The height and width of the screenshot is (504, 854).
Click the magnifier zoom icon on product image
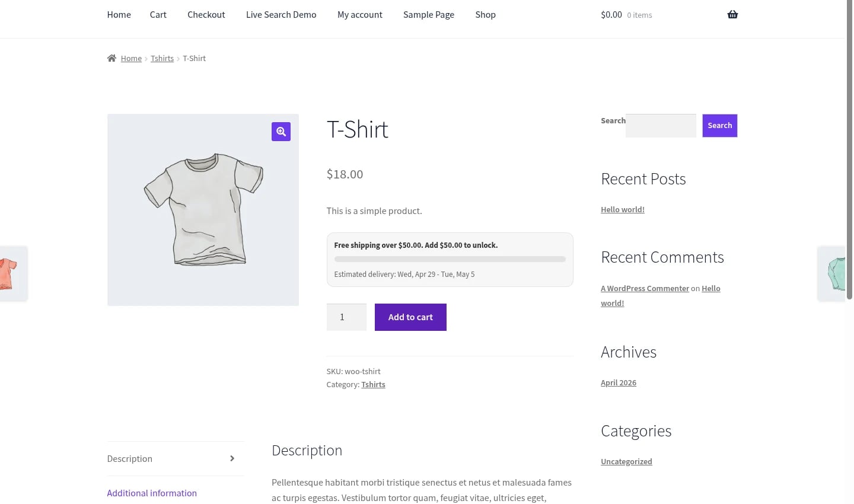click(x=281, y=132)
